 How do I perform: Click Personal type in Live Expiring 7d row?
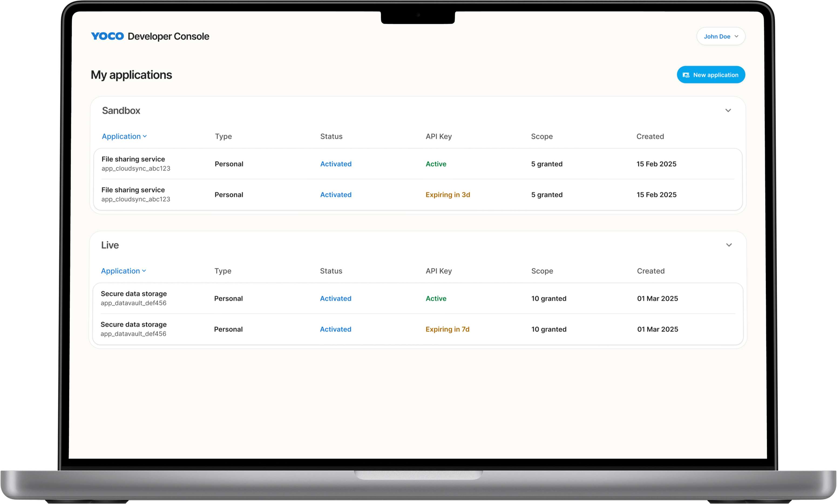(x=228, y=329)
